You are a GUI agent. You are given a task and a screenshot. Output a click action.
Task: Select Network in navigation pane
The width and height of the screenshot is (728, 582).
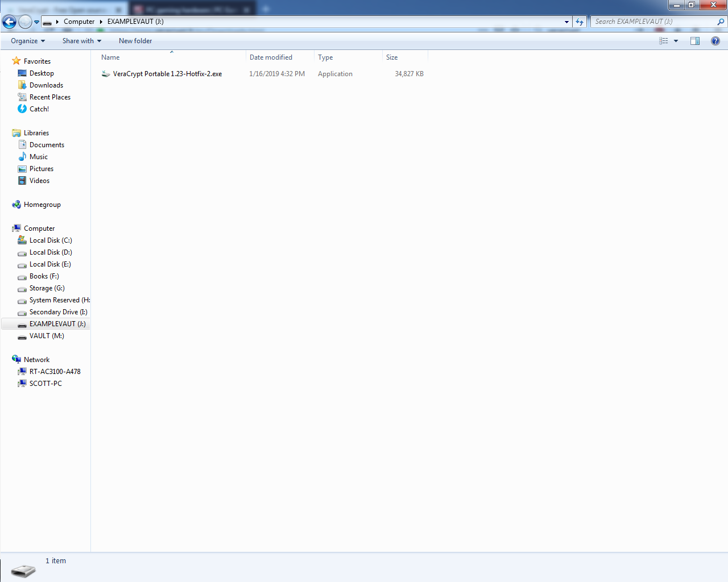[x=36, y=360]
